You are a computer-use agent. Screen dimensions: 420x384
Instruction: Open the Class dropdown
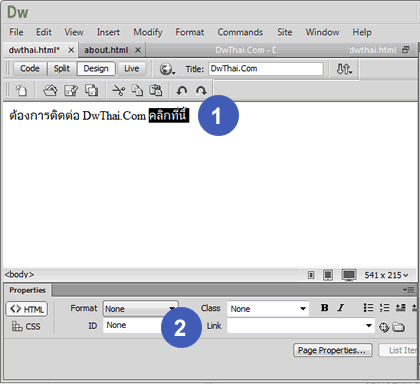268,309
